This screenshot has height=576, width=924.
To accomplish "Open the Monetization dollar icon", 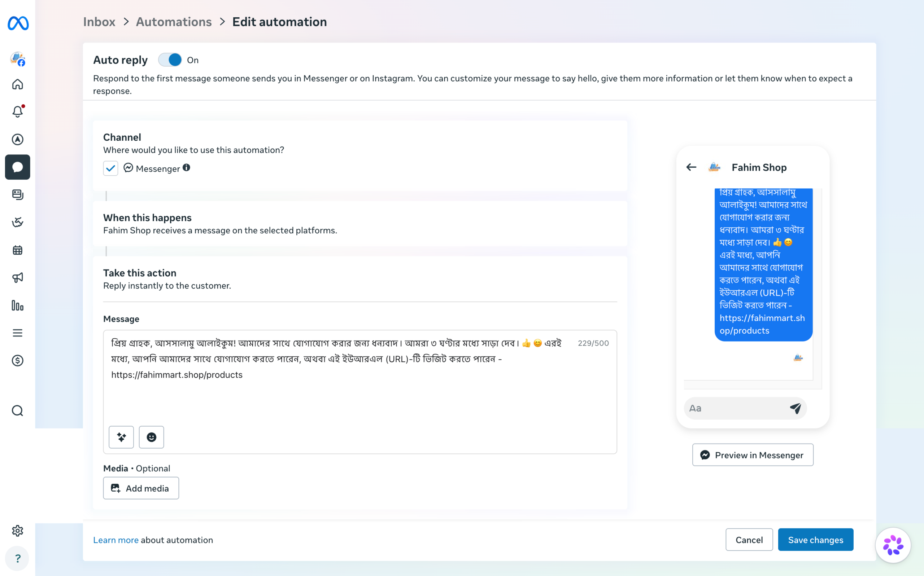I will coord(18,360).
